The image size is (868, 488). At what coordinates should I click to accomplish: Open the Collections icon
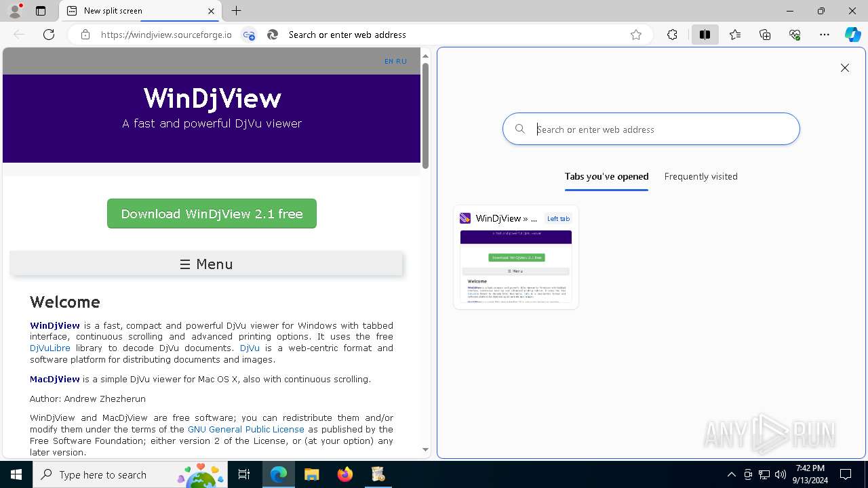coord(765,35)
